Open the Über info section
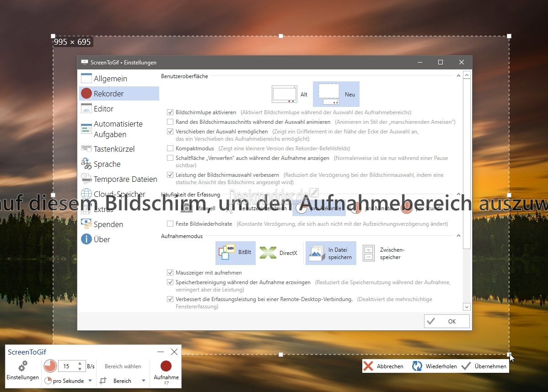The width and height of the screenshot is (548, 392). [119, 239]
